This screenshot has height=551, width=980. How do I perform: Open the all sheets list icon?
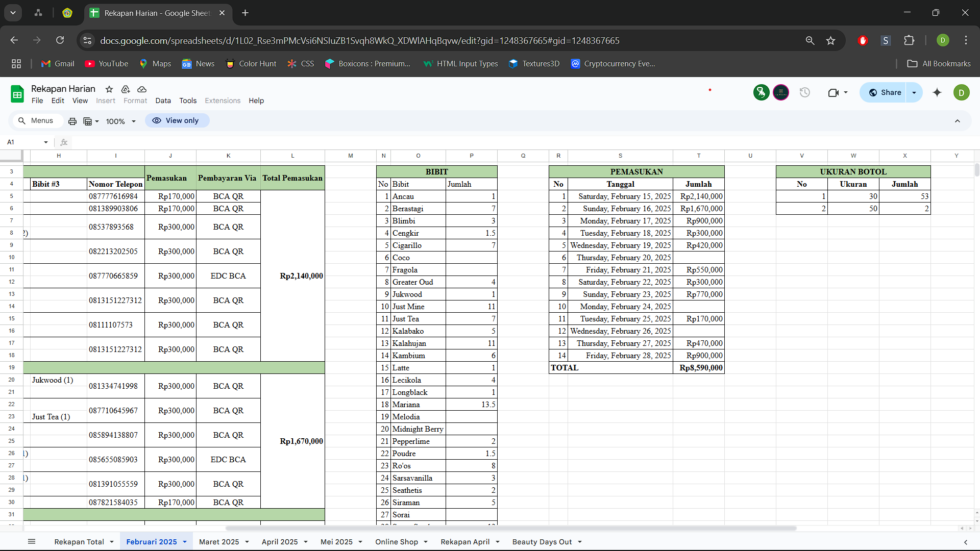(32, 542)
